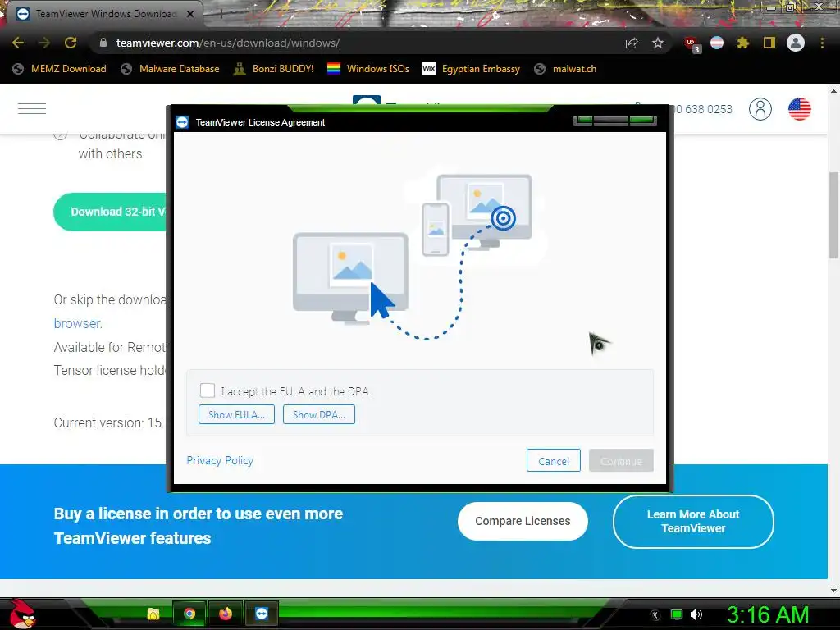Open File Explorer from the taskbar
This screenshot has width=840, height=630.
[x=153, y=614]
